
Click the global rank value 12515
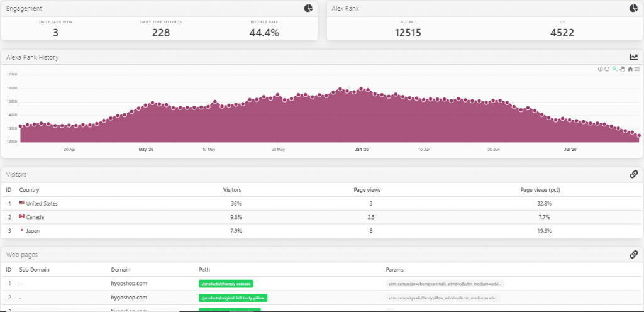[x=408, y=33]
